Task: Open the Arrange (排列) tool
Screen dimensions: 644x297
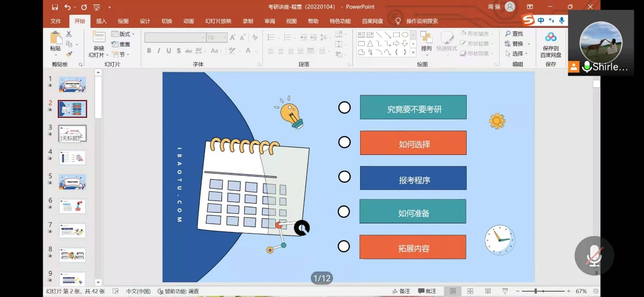Action: coord(426,41)
